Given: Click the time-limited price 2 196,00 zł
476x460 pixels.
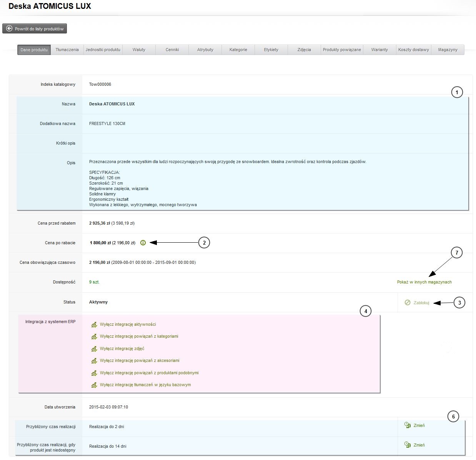Looking at the screenshot, I should (x=100, y=262).
